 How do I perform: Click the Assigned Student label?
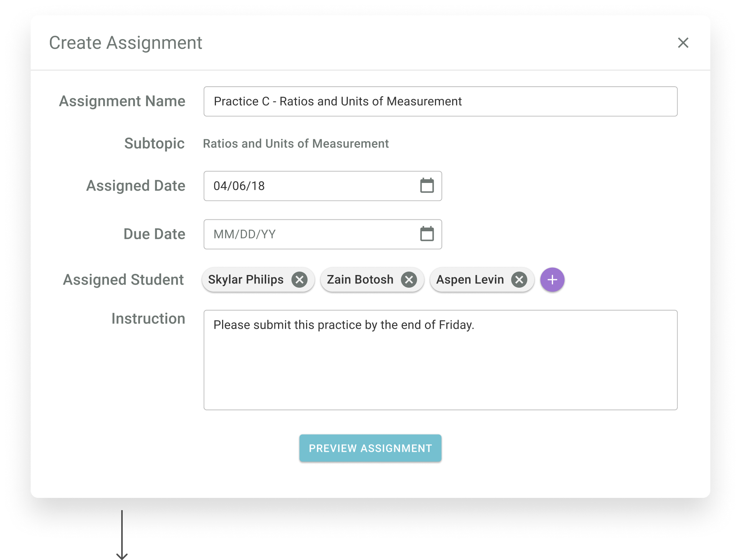123,280
